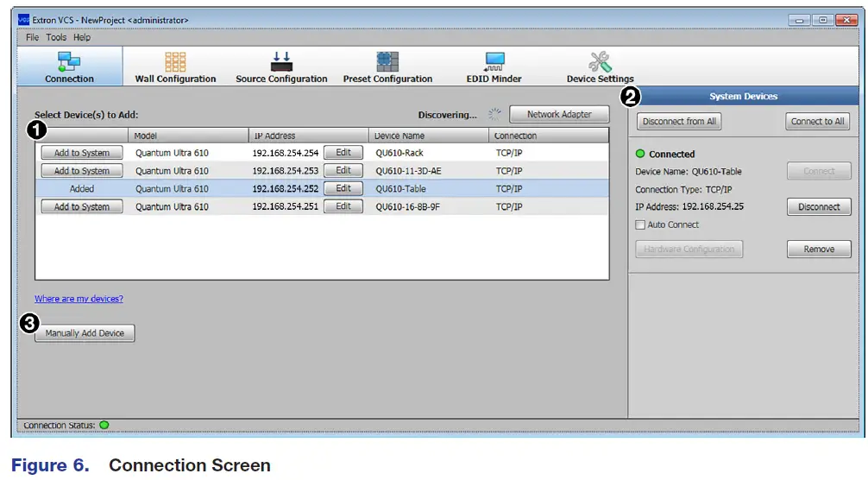The width and height of the screenshot is (868, 480).
Task: Open 'Where are my devices?' link
Action: [x=79, y=299]
